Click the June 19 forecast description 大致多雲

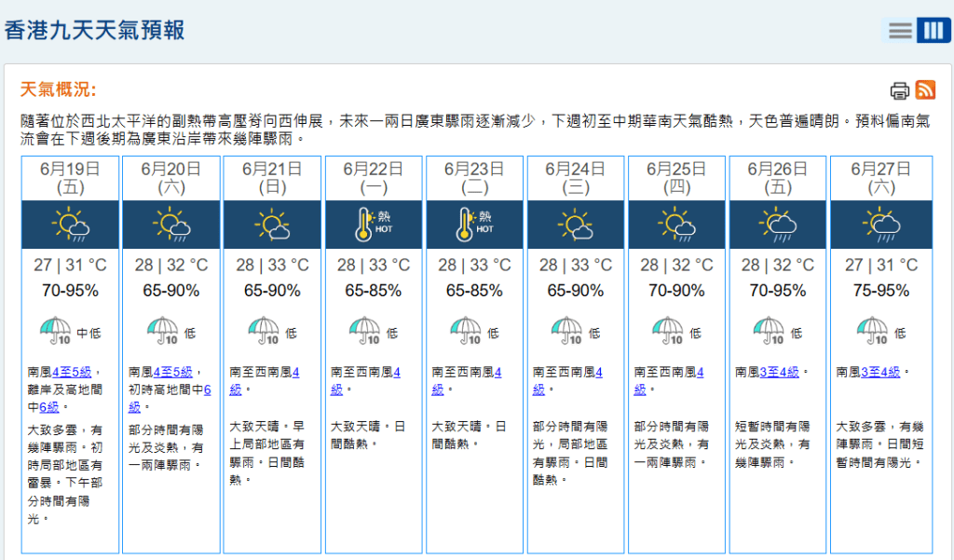click(66, 473)
